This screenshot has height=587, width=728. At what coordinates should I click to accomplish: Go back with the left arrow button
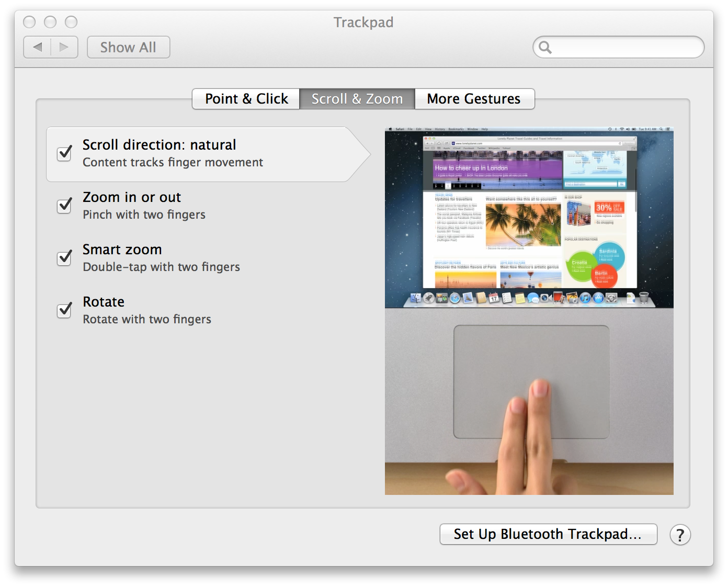pos(37,47)
